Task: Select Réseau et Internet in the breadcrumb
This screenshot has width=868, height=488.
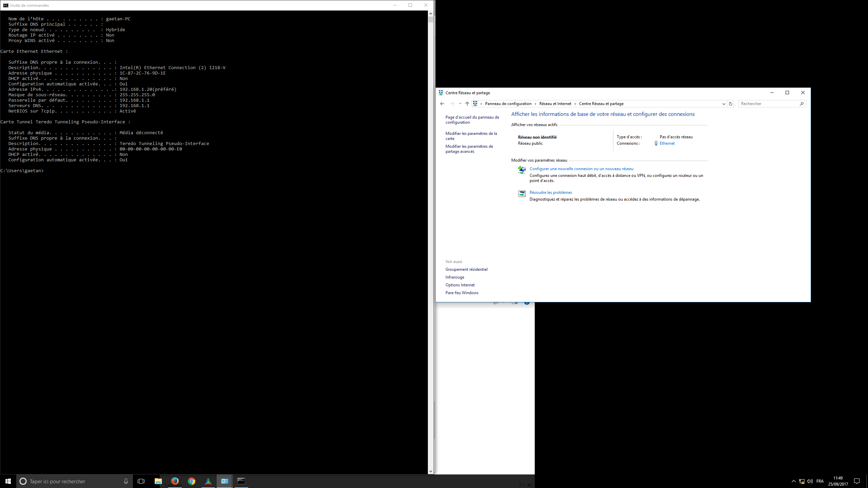Action: pyautogui.click(x=555, y=104)
